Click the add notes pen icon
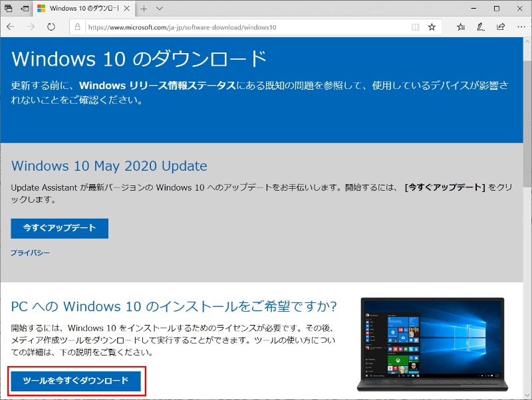Image resolution: width=532 pixels, height=400 pixels. click(480, 27)
